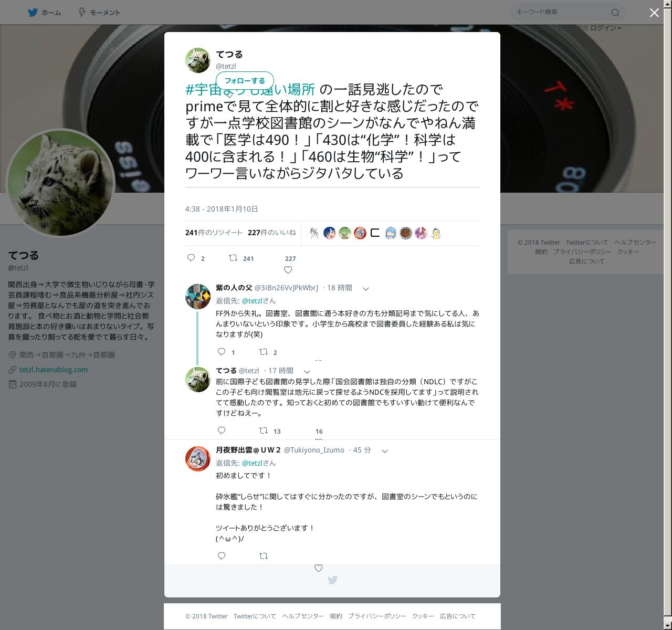The image size is (672, 630).
Task: Open dropdown chevron on 月夜野出雲's reply
Action: pyautogui.click(x=384, y=451)
